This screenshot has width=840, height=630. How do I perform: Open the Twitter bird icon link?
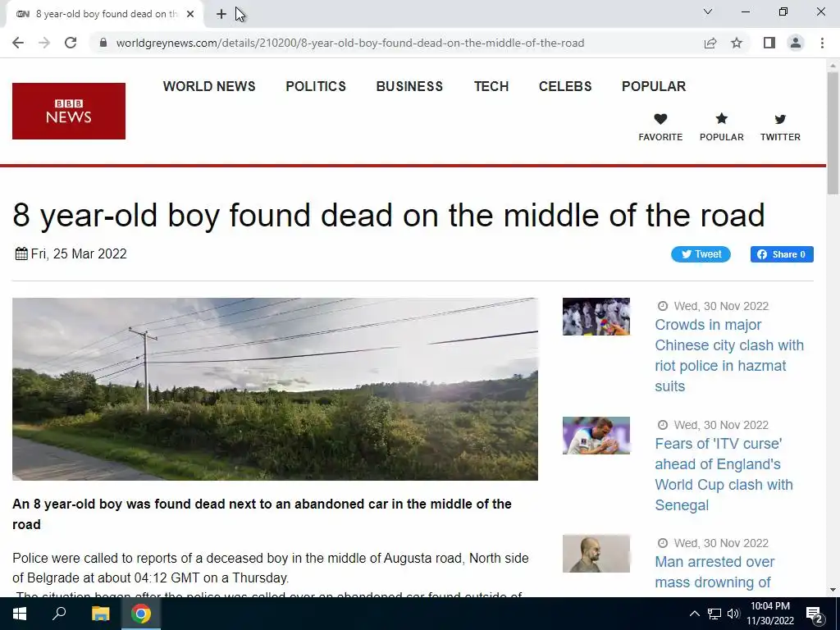pos(780,120)
